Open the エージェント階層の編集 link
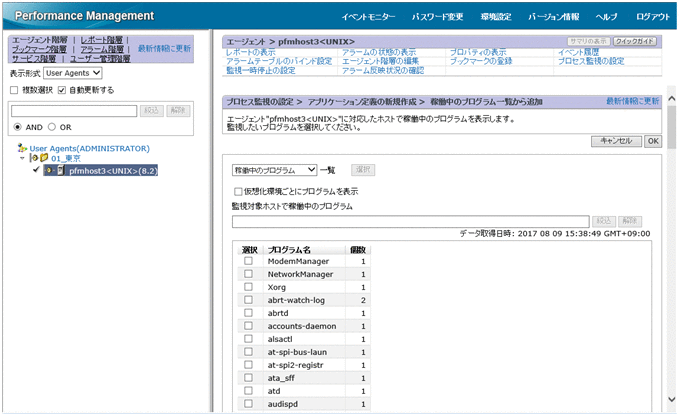 pos(380,61)
